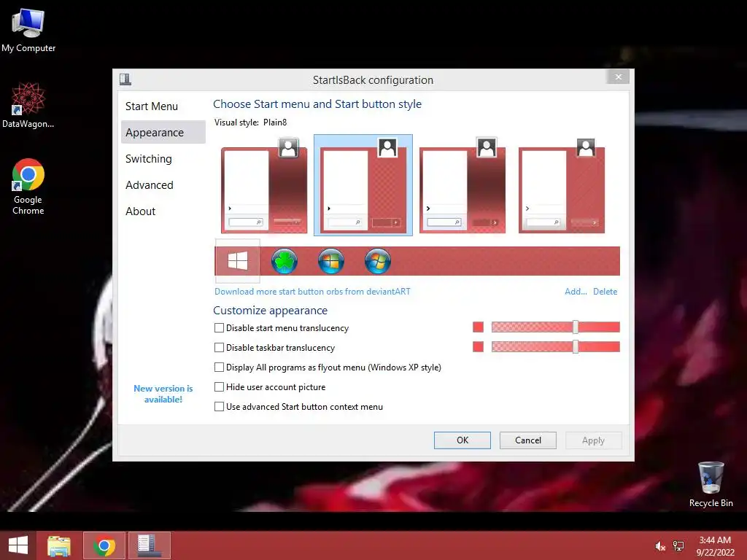Screen dimensions: 747x560
Task: Select the first start menu style thumbnail
Action: click(x=264, y=185)
